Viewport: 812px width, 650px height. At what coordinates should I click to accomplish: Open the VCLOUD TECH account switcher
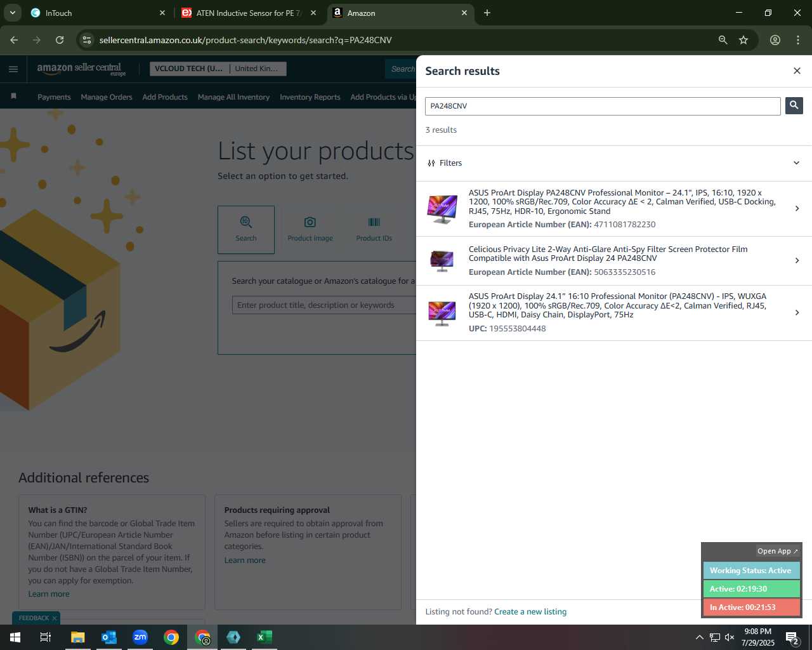coord(189,69)
